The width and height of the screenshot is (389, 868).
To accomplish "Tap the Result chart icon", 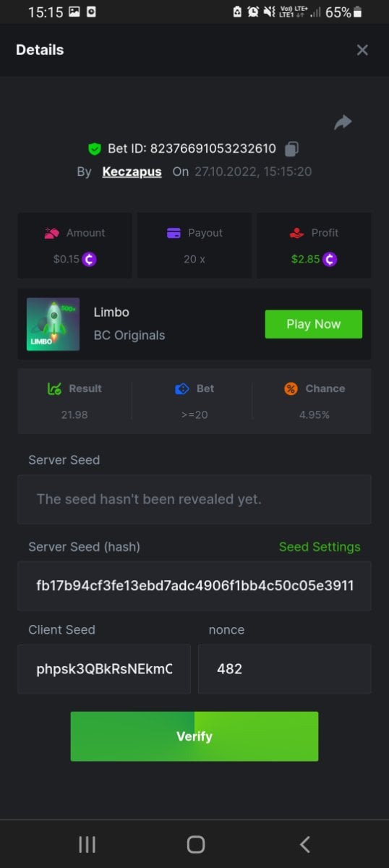I will (54, 389).
